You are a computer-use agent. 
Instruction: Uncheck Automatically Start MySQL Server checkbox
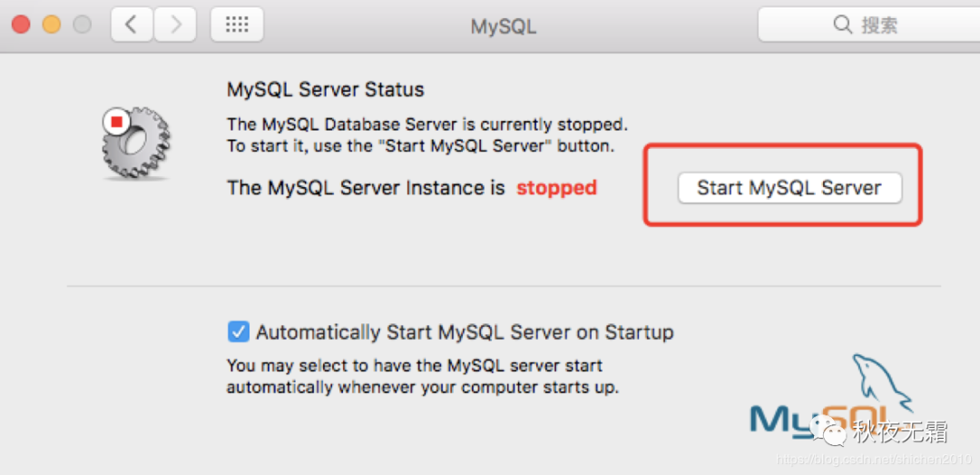[x=239, y=332]
